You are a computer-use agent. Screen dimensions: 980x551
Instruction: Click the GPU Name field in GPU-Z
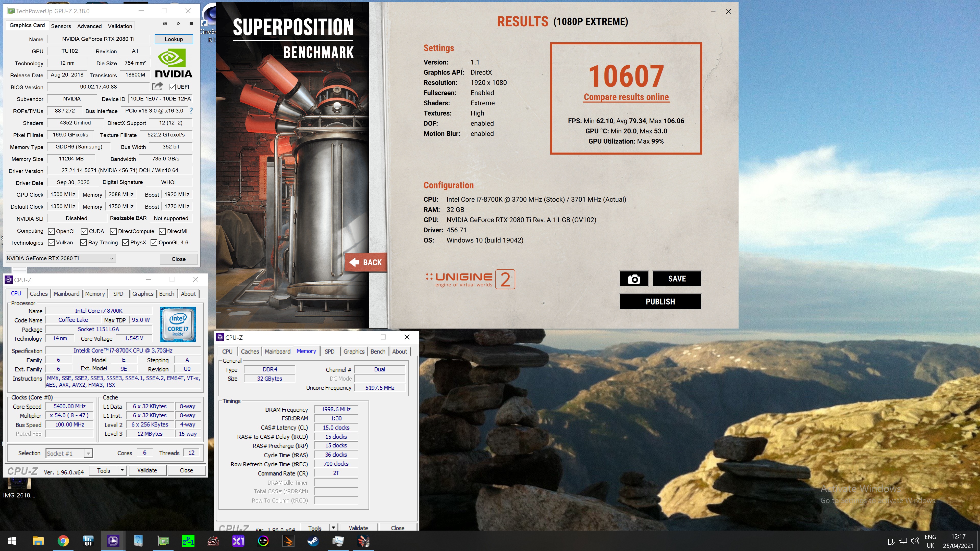tap(99, 39)
